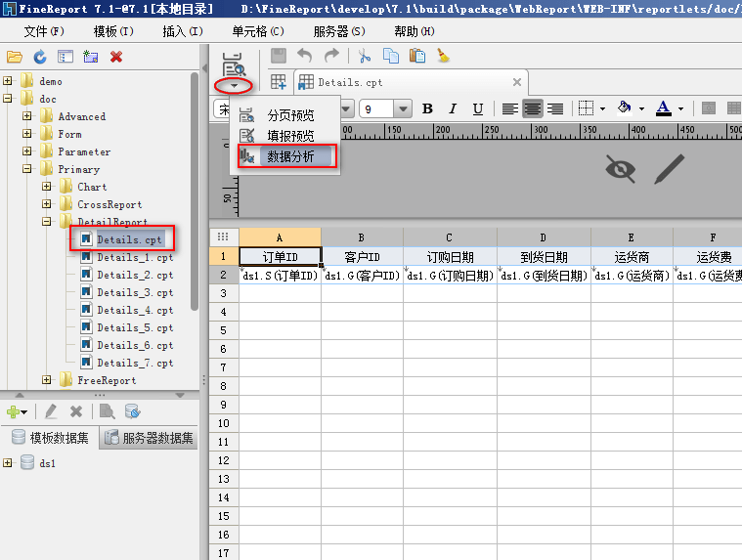Align cell text left
742x560 pixels.
[509, 108]
